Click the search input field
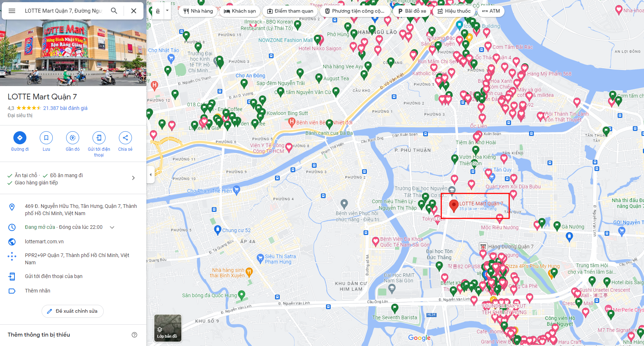This screenshot has height=346, width=644. [x=63, y=11]
